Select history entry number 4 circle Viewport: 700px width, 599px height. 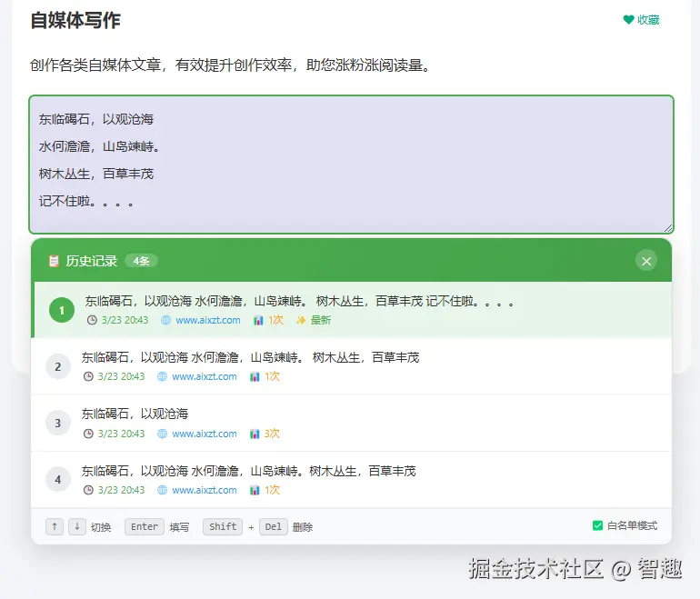(58, 479)
